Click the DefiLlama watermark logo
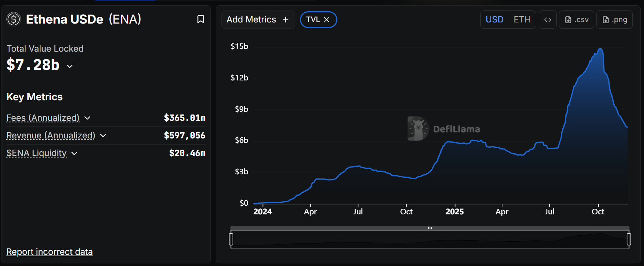Screen dimensions: 644x266 tap(418, 129)
